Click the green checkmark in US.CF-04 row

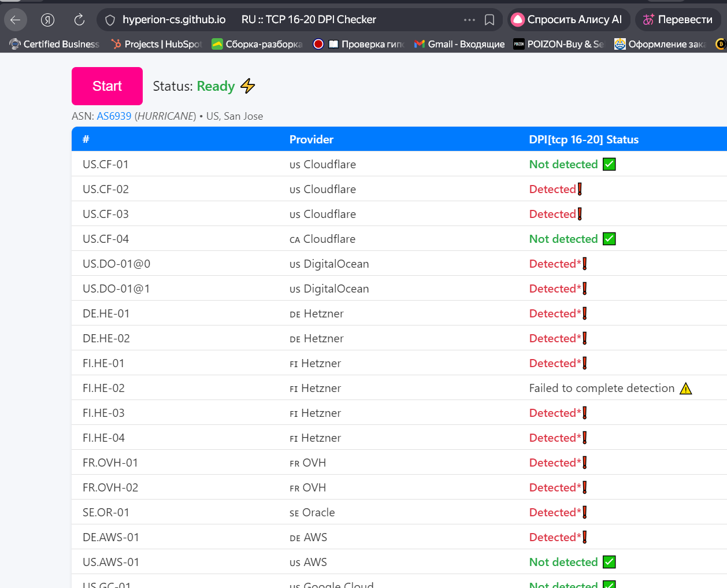click(x=609, y=239)
